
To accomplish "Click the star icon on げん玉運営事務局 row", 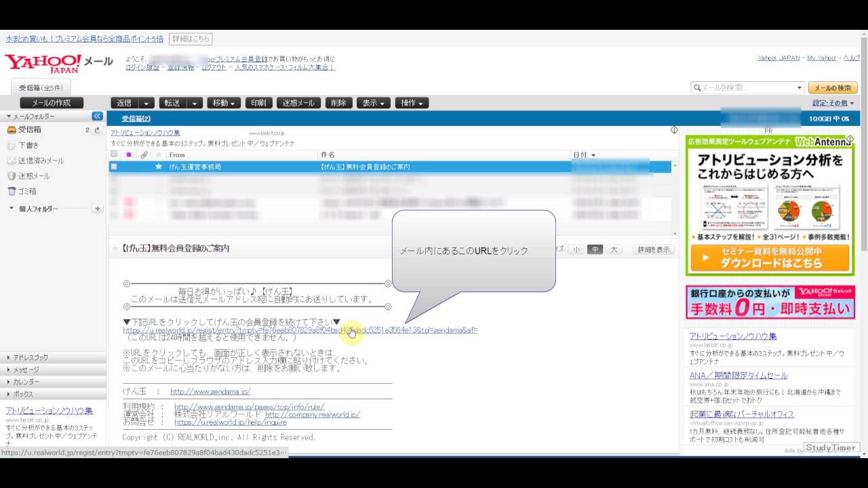I will click(158, 167).
